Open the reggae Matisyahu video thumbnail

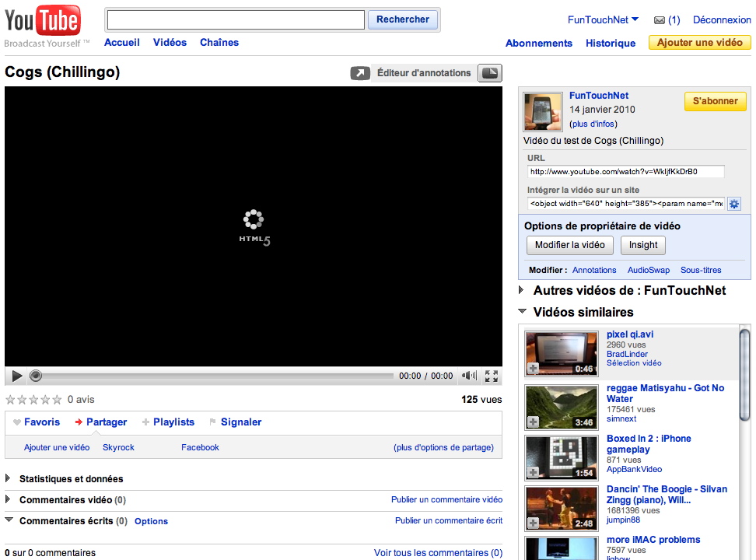tap(562, 407)
